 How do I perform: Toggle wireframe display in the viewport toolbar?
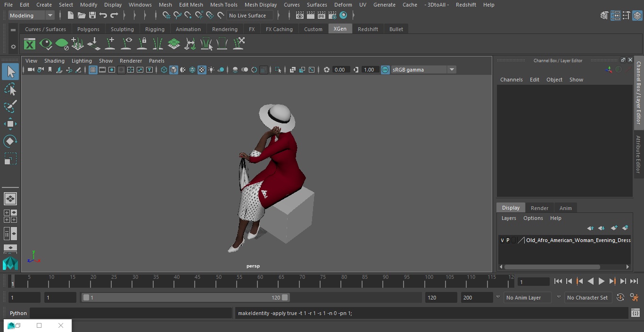164,70
